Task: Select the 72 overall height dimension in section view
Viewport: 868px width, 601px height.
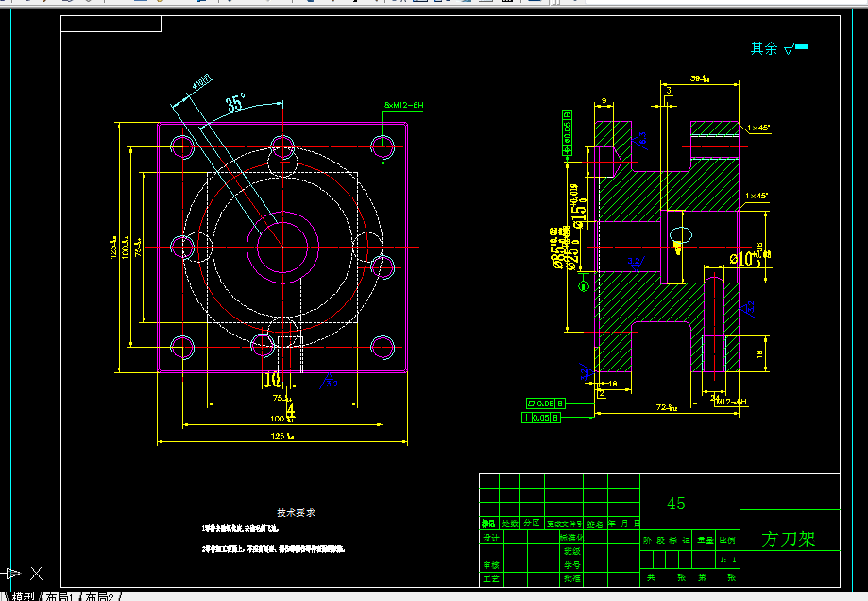Action: [x=667, y=407]
